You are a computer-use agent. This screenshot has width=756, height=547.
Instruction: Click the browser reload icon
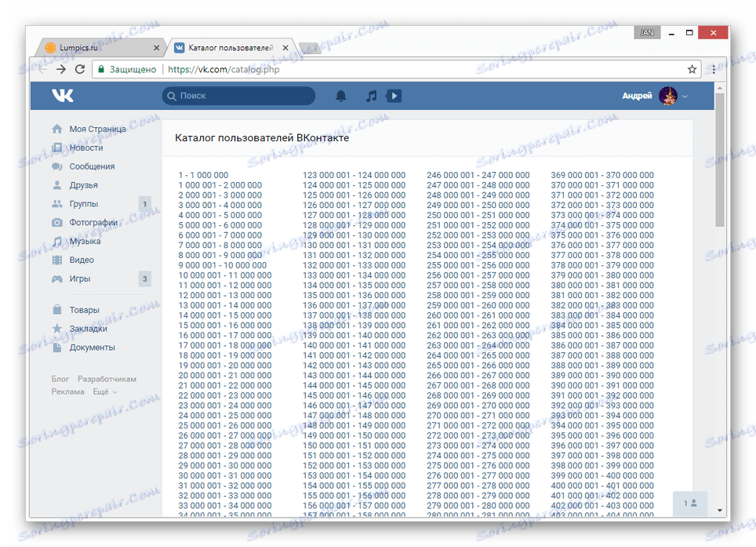pyautogui.click(x=80, y=70)
